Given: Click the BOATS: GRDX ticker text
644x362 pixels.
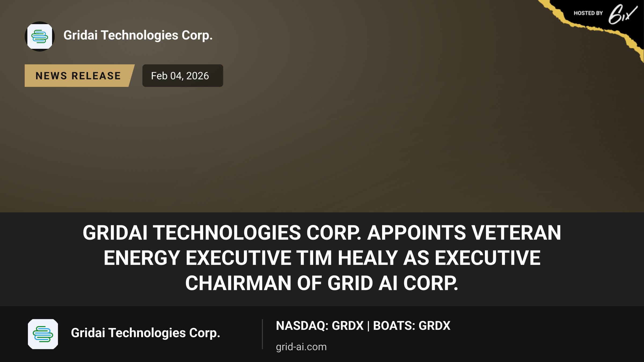Looking at the screenshot, I should pos(412,326).
